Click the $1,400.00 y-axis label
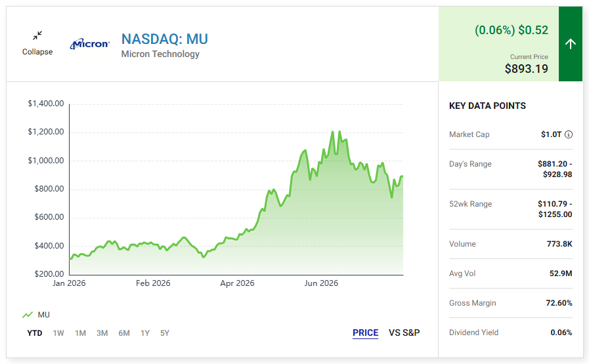 point(46,104)
